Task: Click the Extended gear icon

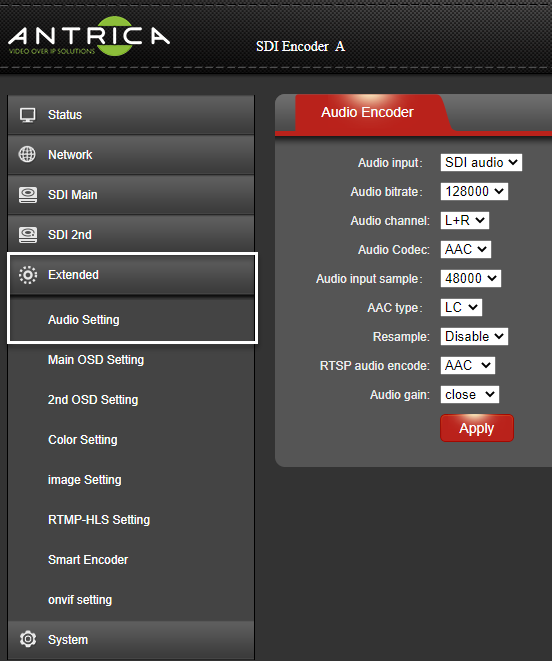Action: 28,275
